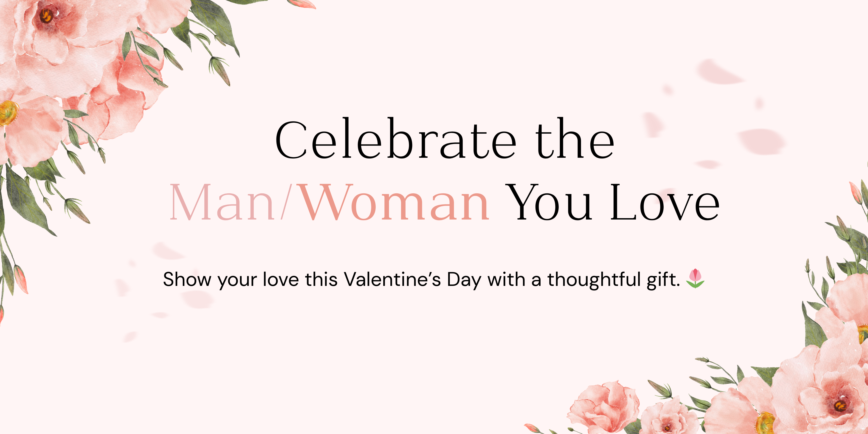Screen dimensions: 868x434
Task: Click the yellow-centered blossom at the bottom right
Action: 765,421
